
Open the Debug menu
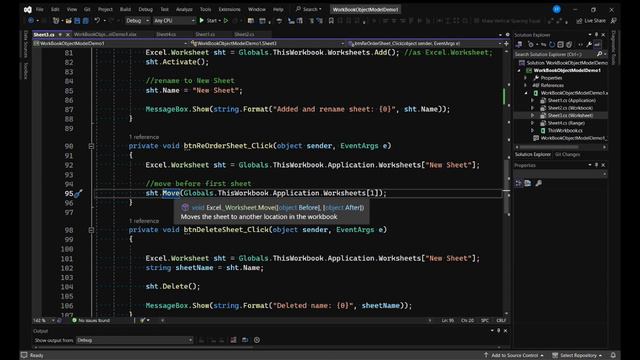145,9
